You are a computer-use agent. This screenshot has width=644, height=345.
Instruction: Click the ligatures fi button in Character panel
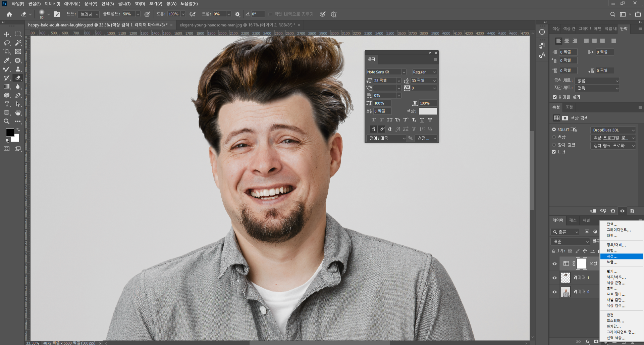tap(374, 129)
